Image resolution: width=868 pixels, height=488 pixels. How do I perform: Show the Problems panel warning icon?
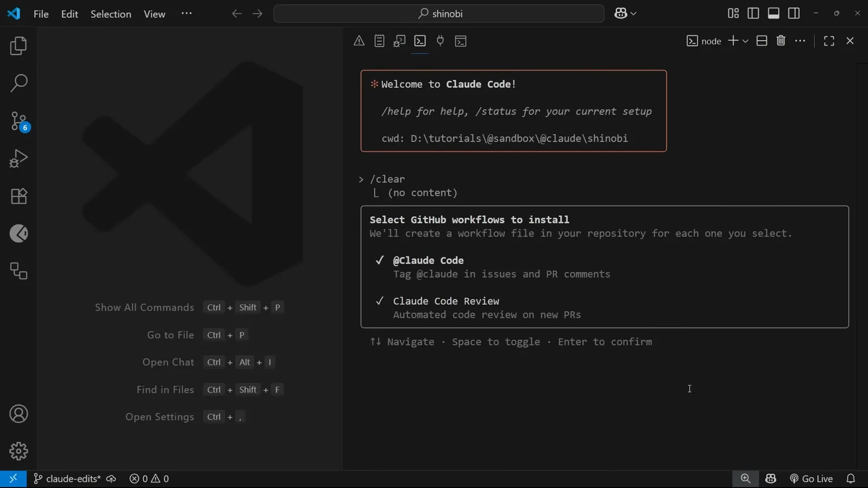(x=359, y=41)
